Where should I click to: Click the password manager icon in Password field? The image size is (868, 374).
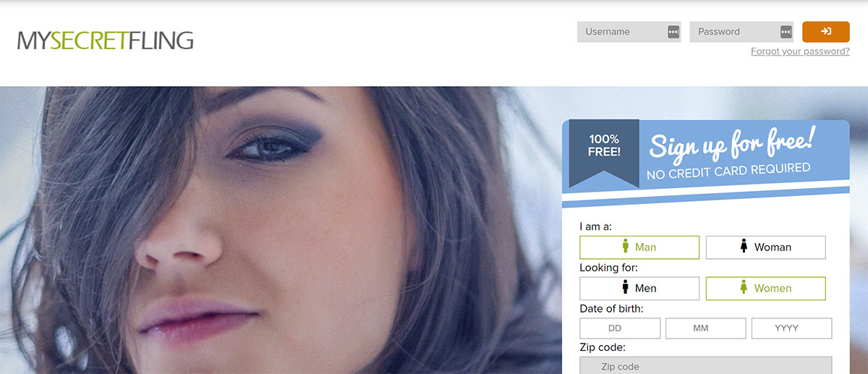(786, 32)
